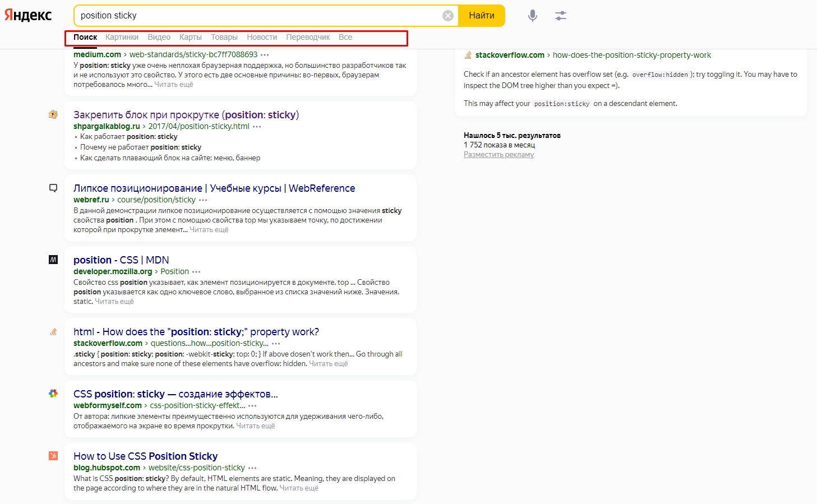Image resolution: width=817 pixels, height=504 pixels.
Task: Open more options dots for blog.hubspot.com result
Action: (252, 468)
